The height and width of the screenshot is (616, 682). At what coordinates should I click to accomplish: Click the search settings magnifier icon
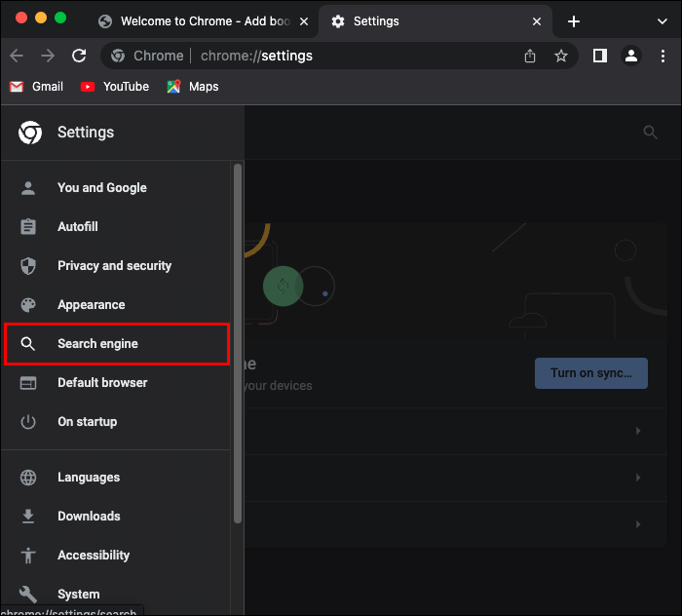[x=651, y=133]
